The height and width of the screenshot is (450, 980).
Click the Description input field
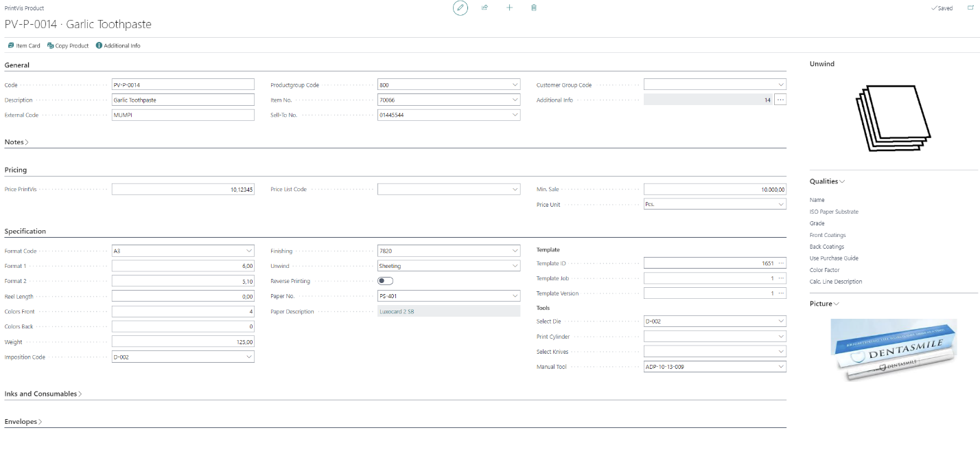point(183,100)
